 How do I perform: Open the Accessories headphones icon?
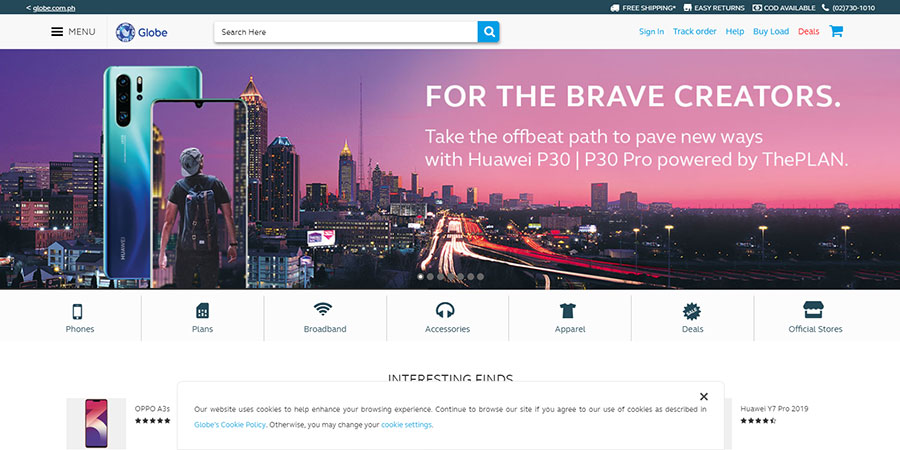pyautogui.click(x=445, y=311)
